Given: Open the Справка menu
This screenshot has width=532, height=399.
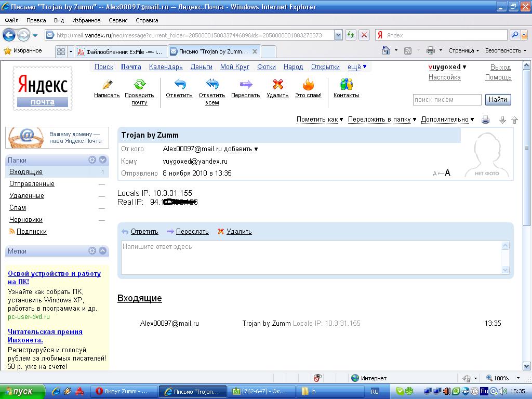Looking at the screenshot, I should 147,20.
